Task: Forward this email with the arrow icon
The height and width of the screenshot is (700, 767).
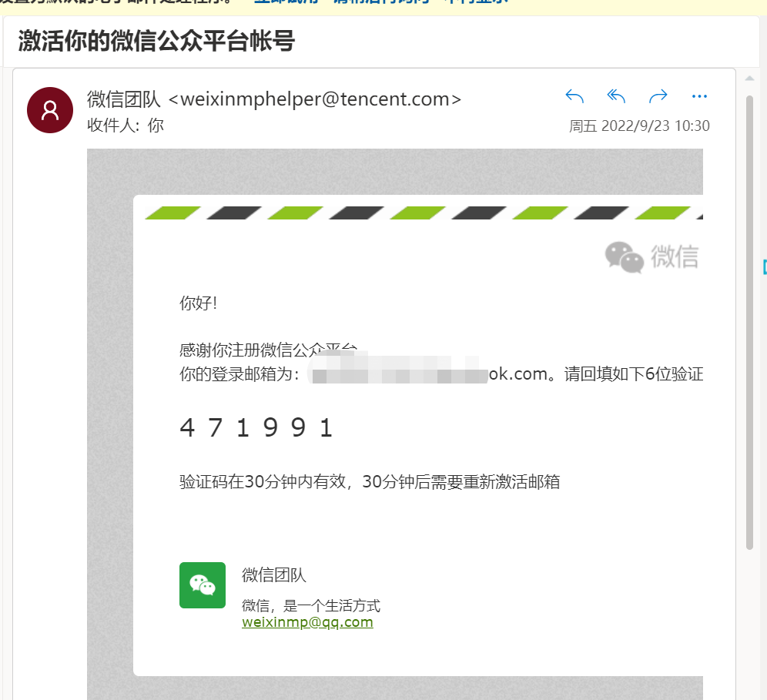Action: pyautogui.click(x=658, y=96)
